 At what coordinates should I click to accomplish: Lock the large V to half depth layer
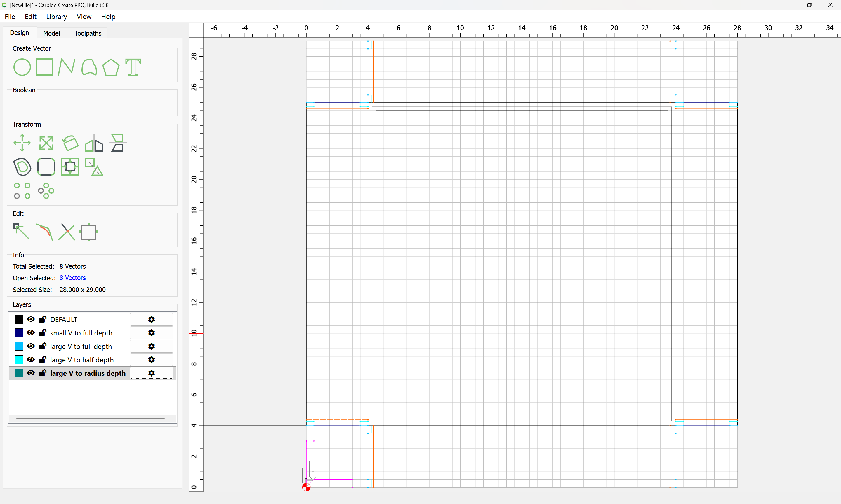(x=43, y=360)
